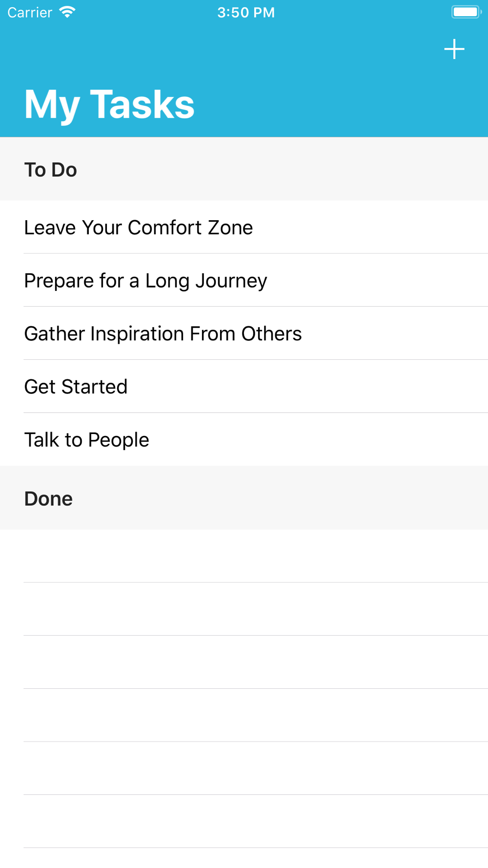
Task: Choose the Talk to People task
Action: (x=244, y=439)
